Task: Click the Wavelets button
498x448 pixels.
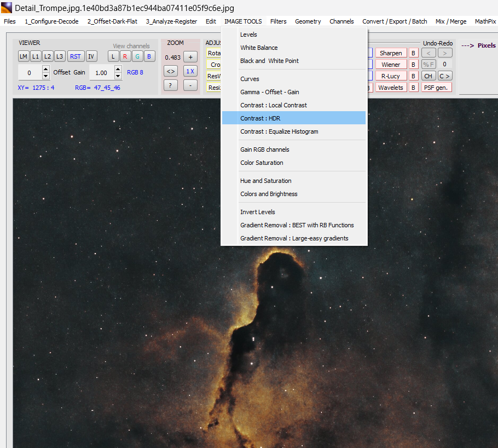Action: (391, 88)
